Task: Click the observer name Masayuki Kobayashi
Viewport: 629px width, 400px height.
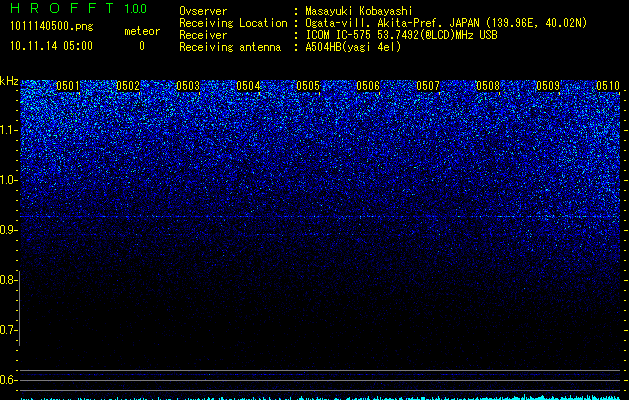Action: pos(359,11)
